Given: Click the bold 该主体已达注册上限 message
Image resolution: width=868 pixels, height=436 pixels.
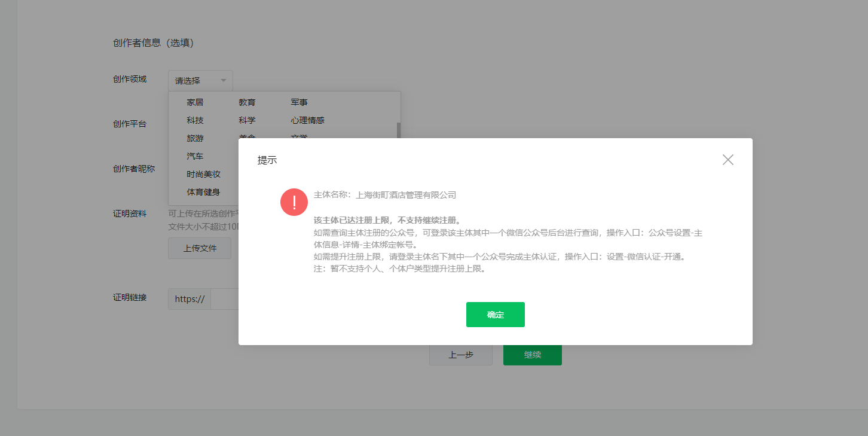Looking at the screenshot, I should [x=387, y=220].
